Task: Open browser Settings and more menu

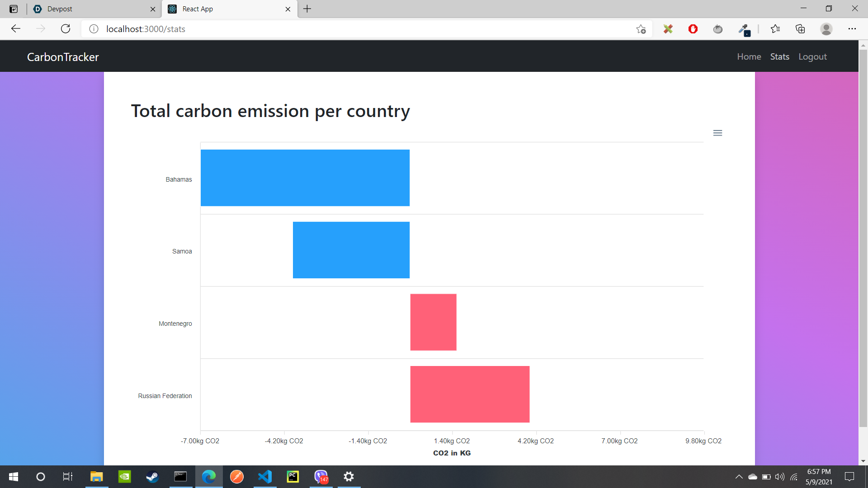Action: pyautogui.click(x=852, y=29)
